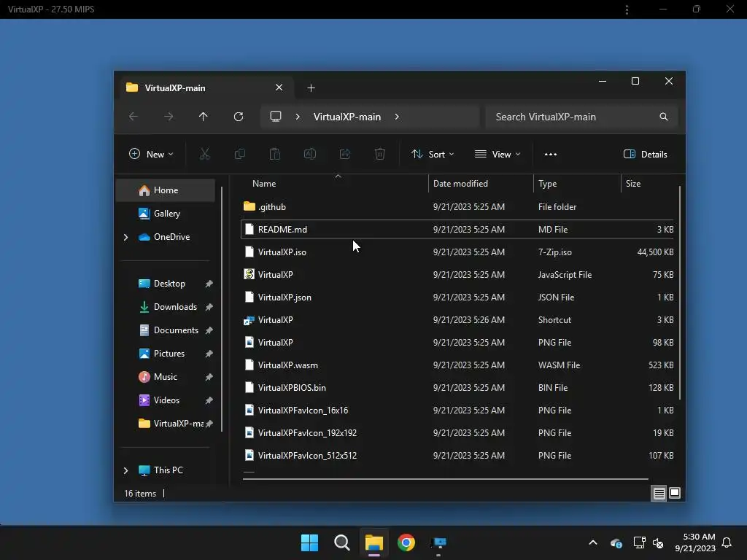
Task: Click the muted volume tray icon
Action: click(658, 542)
